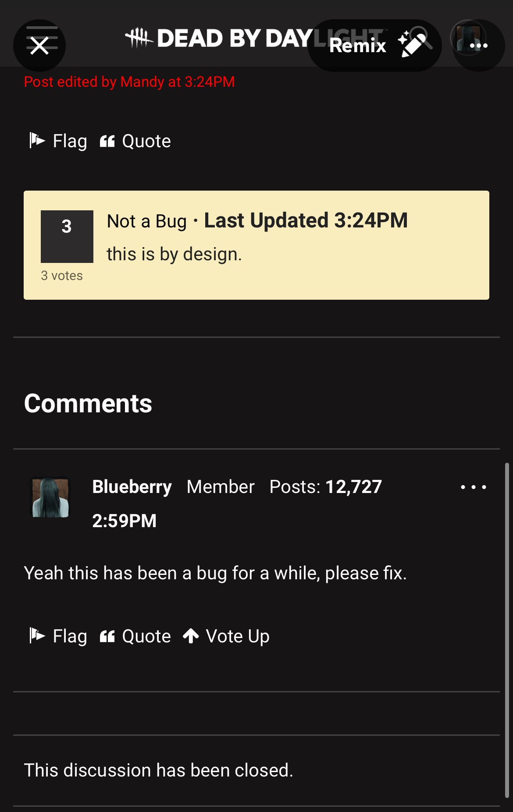
Task: Close the overlay with the X button
Action: coord(39,46)
